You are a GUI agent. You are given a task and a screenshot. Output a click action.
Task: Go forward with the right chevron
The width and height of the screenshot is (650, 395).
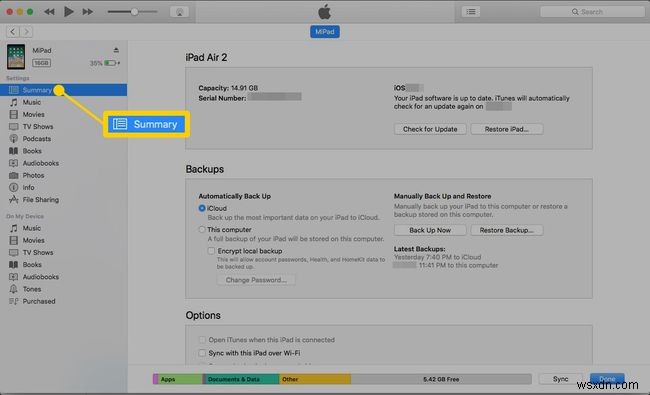point(26,32)
